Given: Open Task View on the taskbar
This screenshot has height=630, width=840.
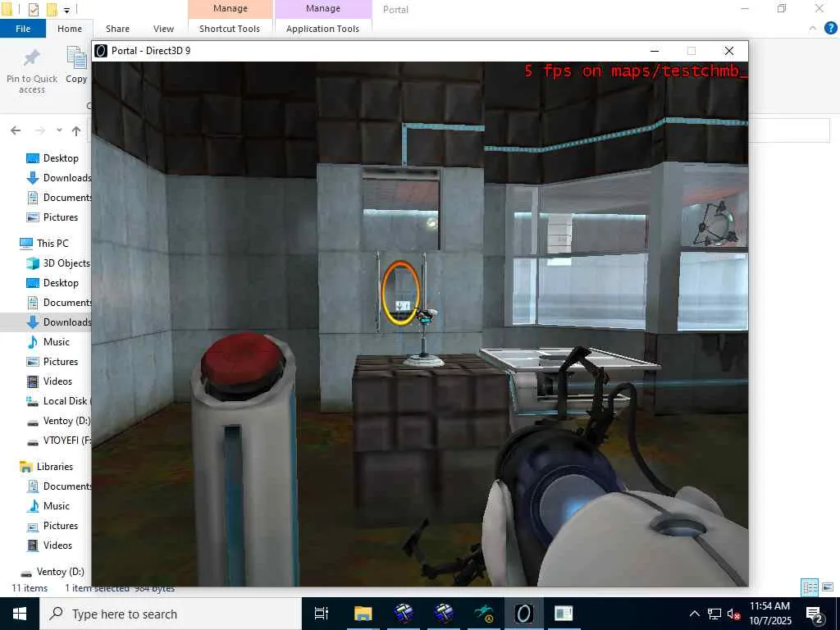Looking at the screenshot, I should pyautogui.click(x=322, y=614).
